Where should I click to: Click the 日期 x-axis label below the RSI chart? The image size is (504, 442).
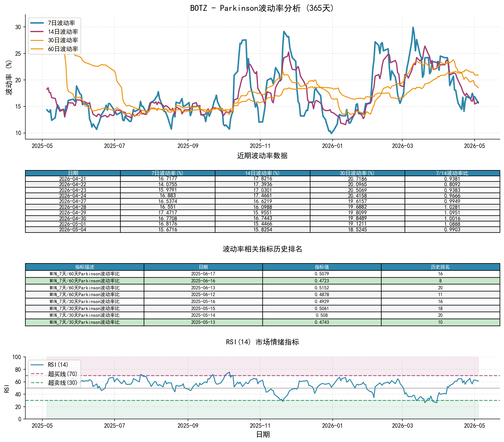point(263,435)
